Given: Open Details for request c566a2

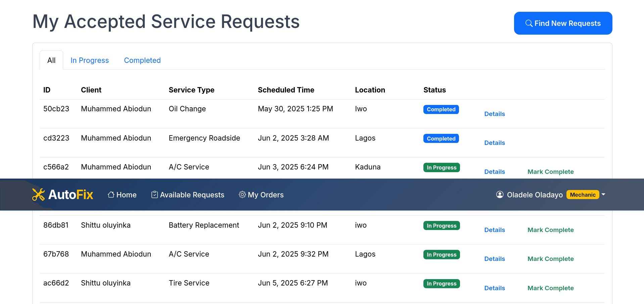Looking at the screenshot, I should (495, 172).
